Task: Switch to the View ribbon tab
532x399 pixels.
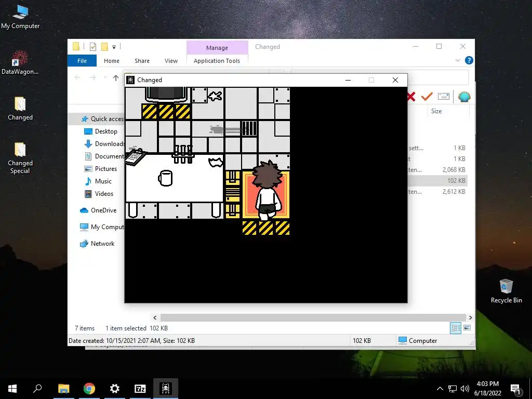Action: pyautogui.click(x=171, y=61)
